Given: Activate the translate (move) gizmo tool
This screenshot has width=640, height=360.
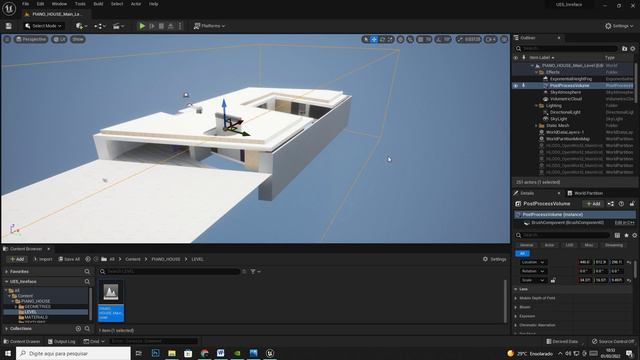Looking at the screenshot, I should (x=374, y=39).
